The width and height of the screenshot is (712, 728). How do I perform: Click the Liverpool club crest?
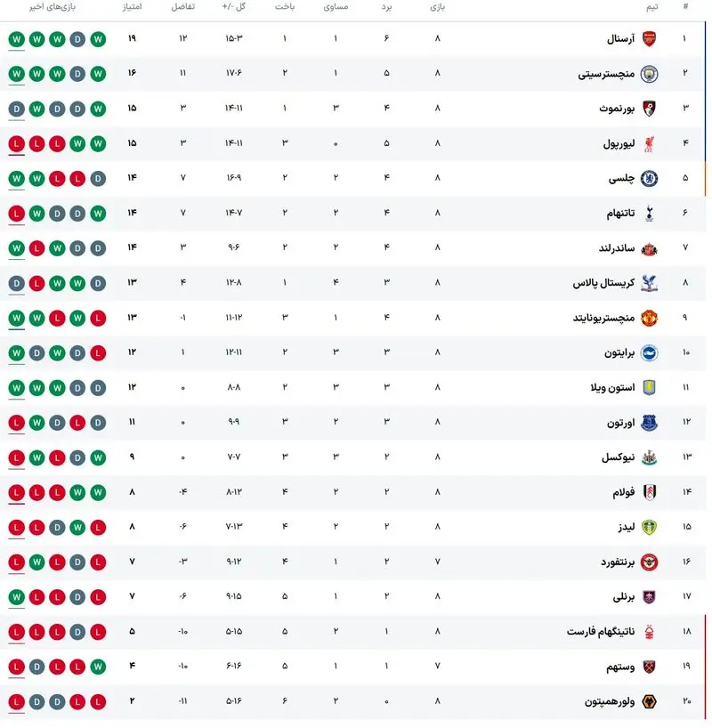tap(649, 143)
